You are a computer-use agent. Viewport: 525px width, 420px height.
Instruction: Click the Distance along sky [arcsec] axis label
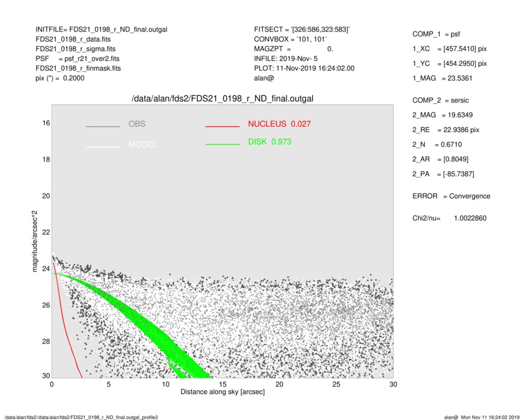point(222,392)
